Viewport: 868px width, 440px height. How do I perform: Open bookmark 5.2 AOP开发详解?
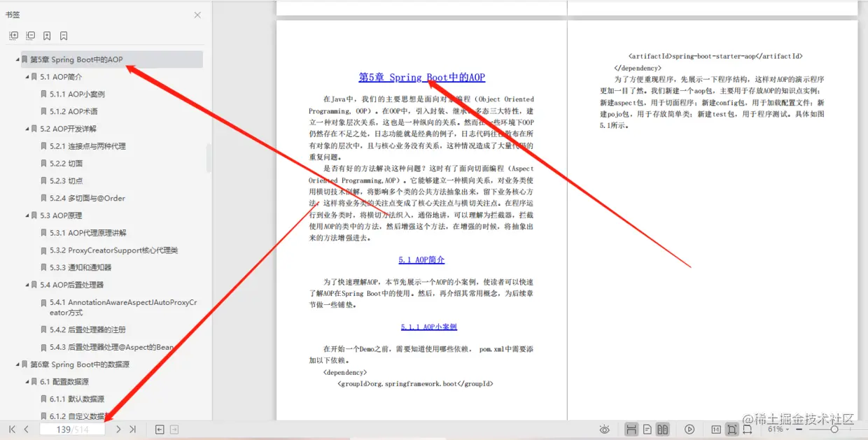(69, 129)
